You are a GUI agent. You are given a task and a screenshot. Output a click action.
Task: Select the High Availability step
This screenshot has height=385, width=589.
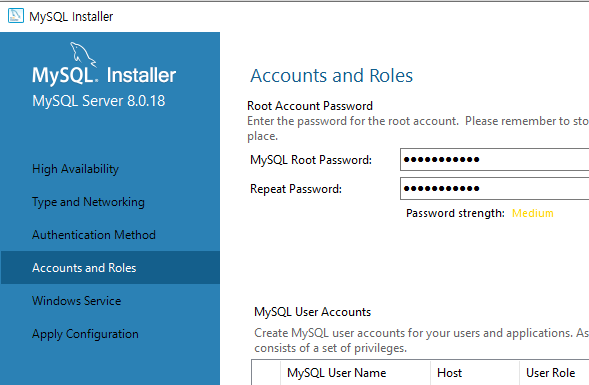76,169
